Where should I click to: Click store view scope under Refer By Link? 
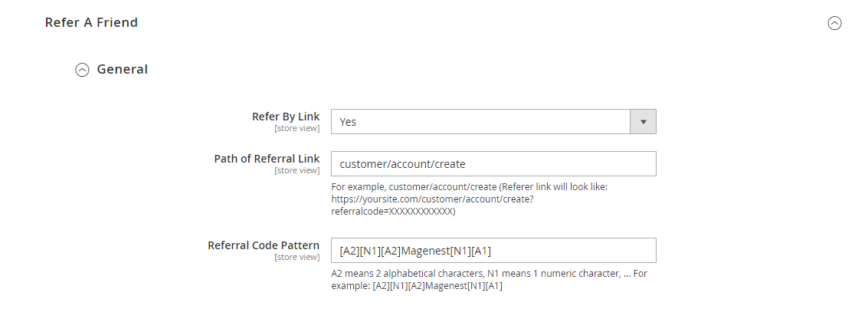296,128
